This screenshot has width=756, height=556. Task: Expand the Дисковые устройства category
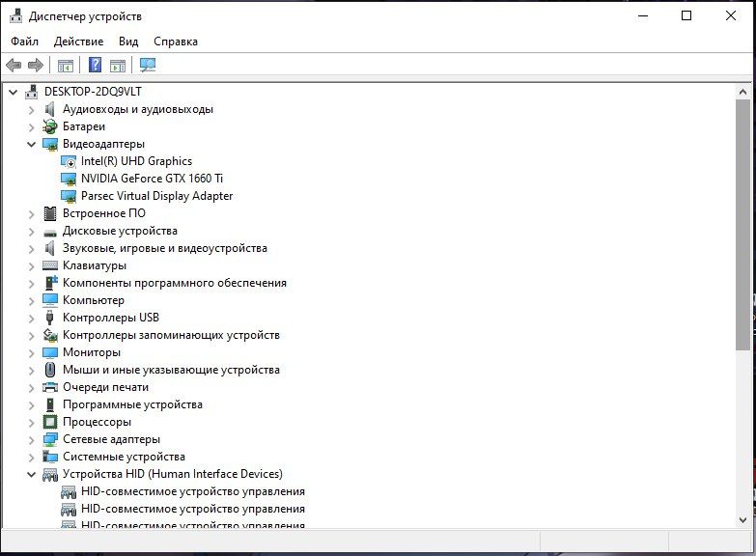pyautogui.click(x=31, y=232)
